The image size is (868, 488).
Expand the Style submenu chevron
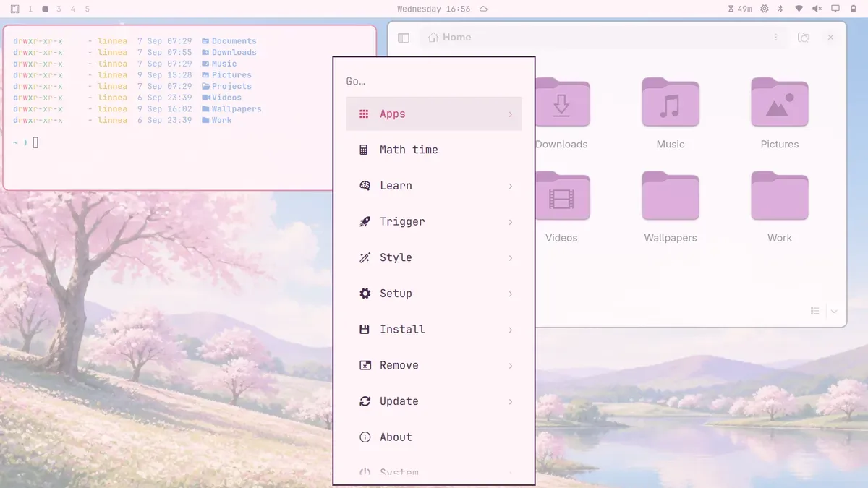click(x=510, y=258)
